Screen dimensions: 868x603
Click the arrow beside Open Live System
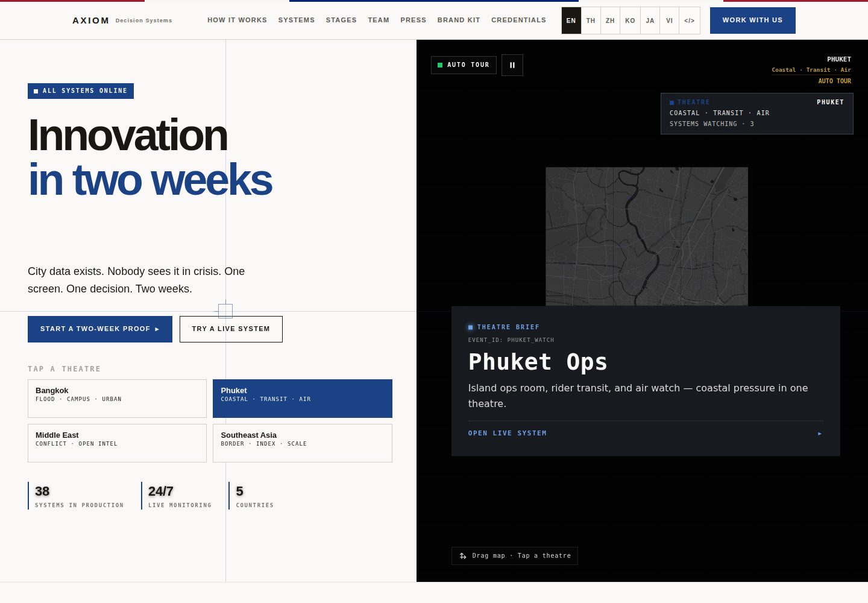pos(819,434)
